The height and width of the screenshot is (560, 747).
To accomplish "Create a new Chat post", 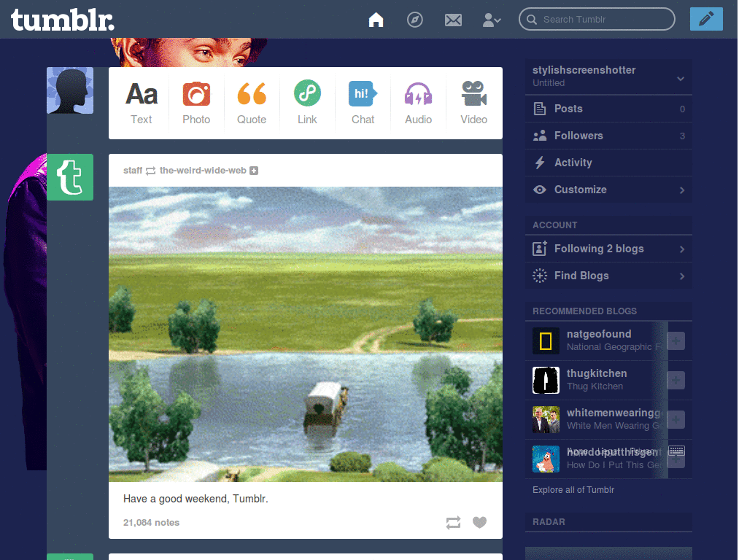I will (x=363, y=103).
